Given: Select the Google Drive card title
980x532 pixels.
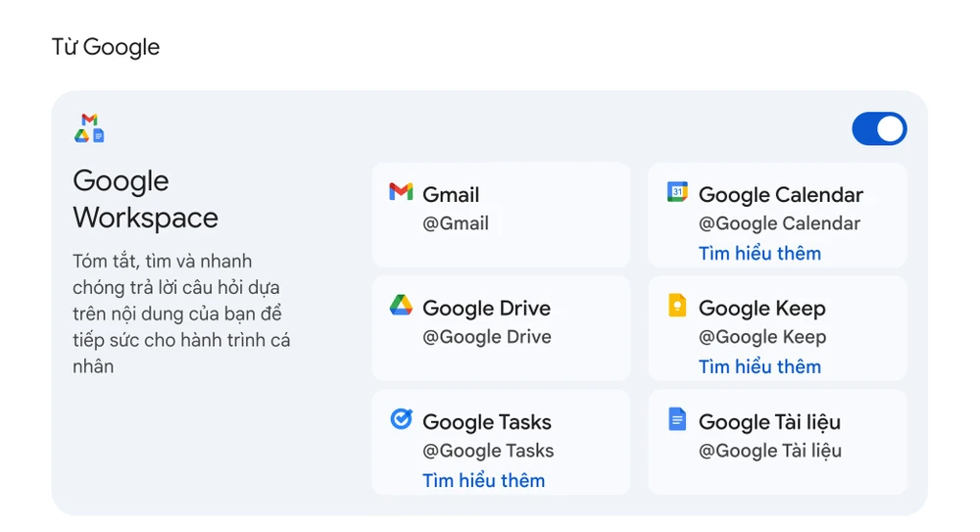Looking at the screenshot, I should click(x=486, y=308).
